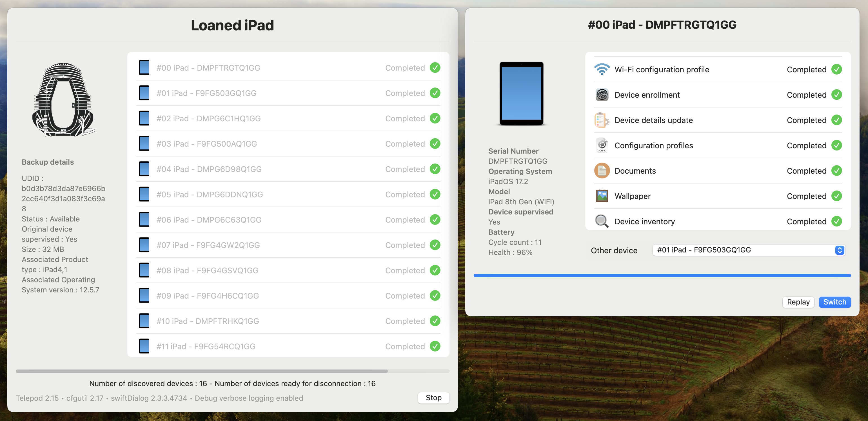Click the Wi-Fi configuration profile icon
This screenshot has height=421, width=868.
pos(602,70)
